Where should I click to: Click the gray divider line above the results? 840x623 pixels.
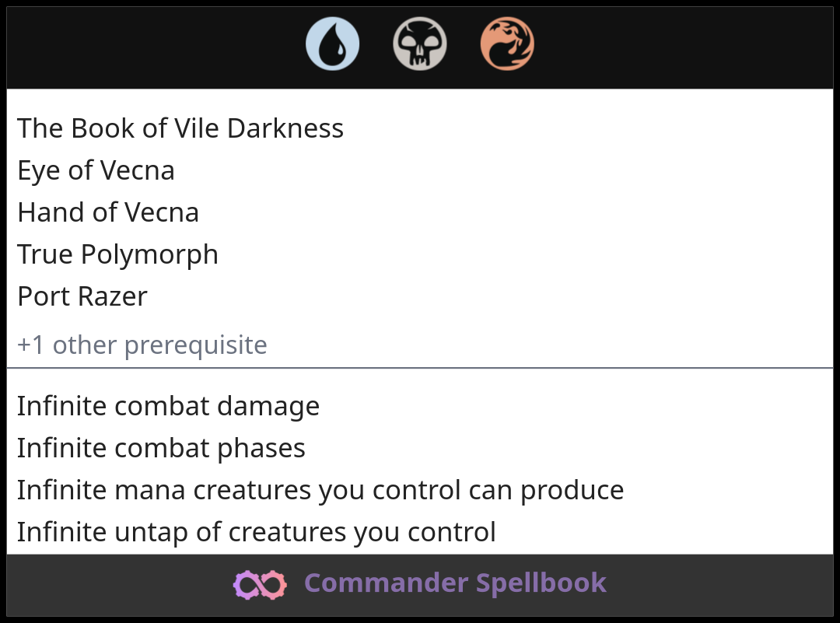pos(420,368)
